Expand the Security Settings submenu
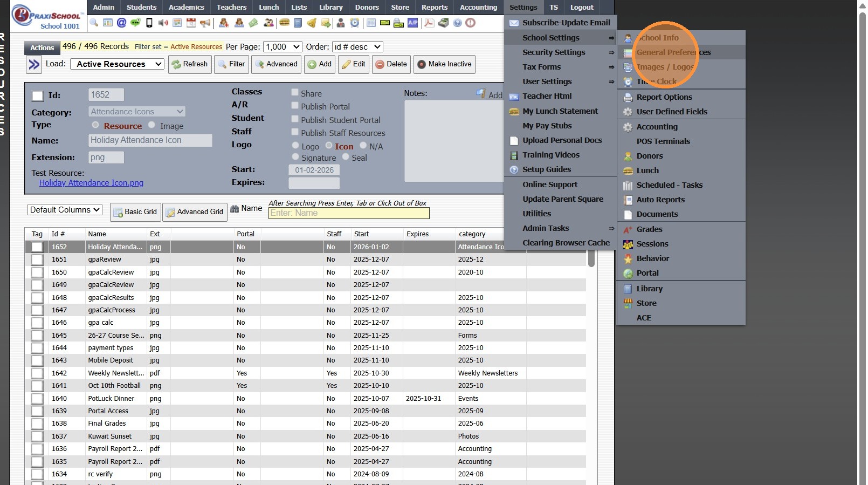 tap(561, 52)
